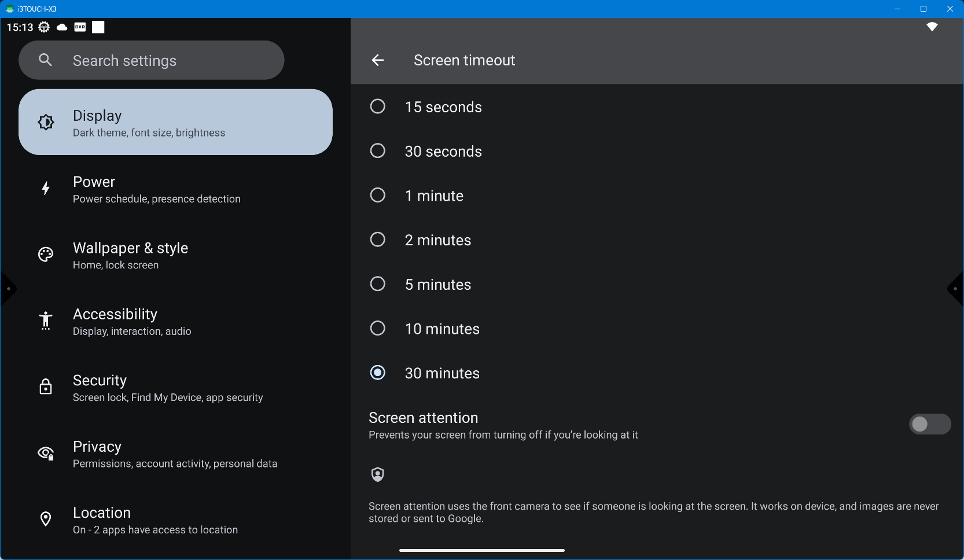Select the 1 minute radio button
The image size is (964, 560).
[x=378, y=196]
